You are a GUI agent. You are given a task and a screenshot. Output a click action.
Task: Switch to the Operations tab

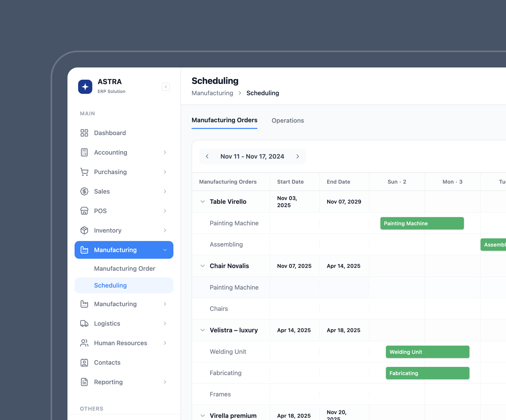tap(287, 120)
